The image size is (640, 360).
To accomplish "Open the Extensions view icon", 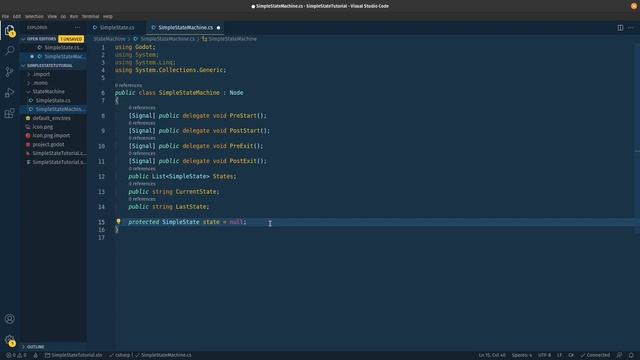I will [9, 113].
